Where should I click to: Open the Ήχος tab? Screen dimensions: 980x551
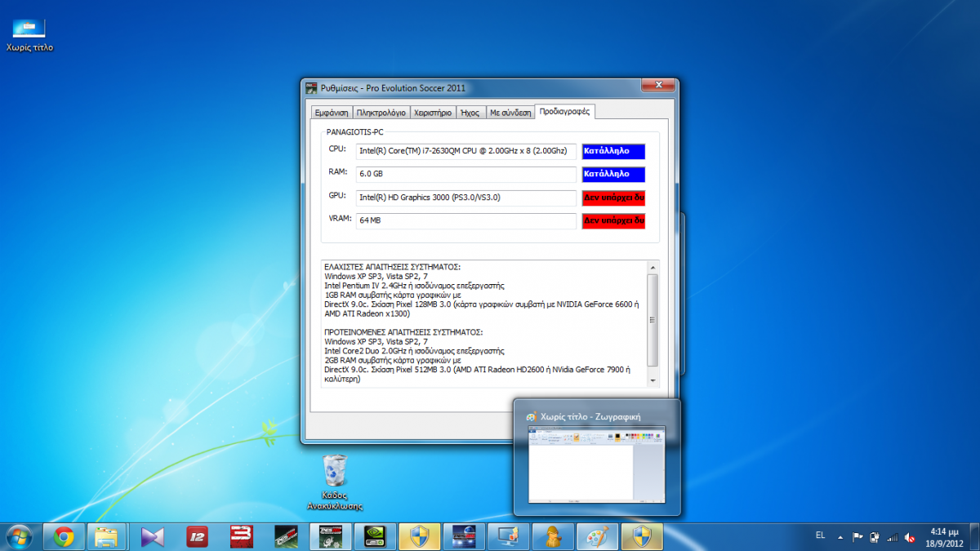470,113
